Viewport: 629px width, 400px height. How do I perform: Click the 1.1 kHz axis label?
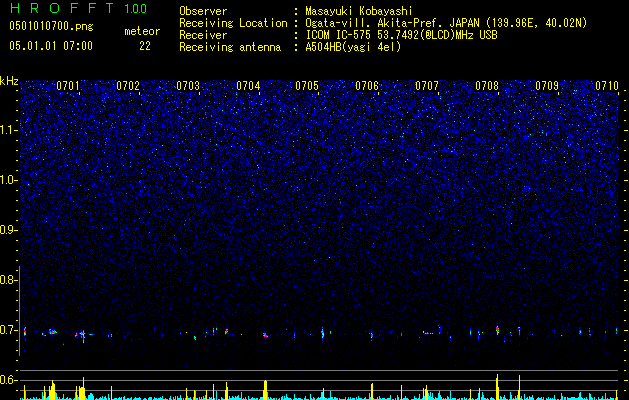(8, 130)
